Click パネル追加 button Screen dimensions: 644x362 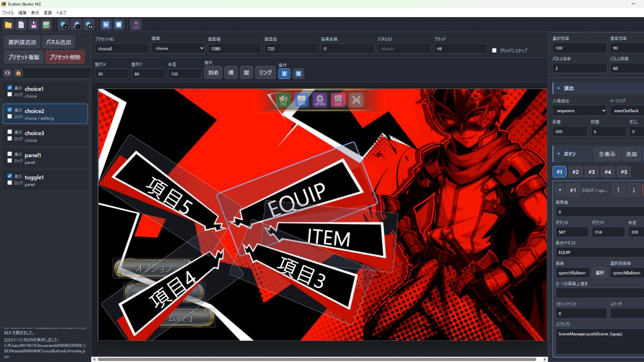pyautogui.click(x=58, y=42)
